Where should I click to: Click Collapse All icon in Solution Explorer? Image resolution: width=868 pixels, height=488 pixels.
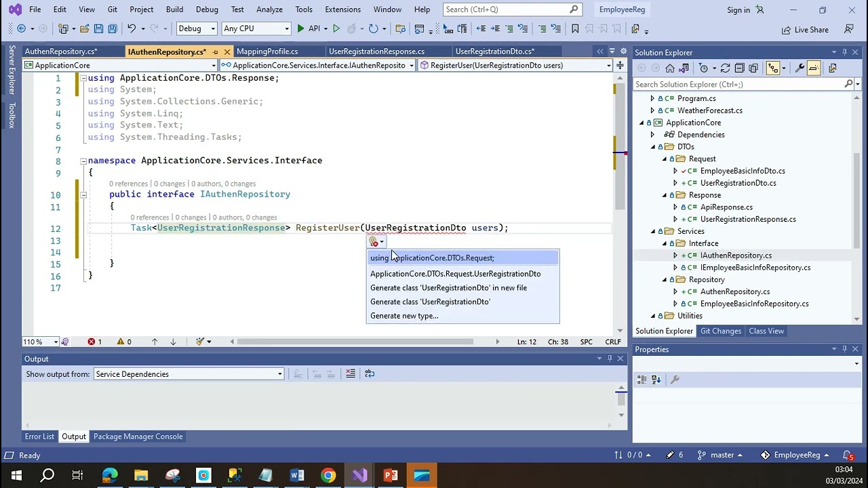[x=739, y=68]
